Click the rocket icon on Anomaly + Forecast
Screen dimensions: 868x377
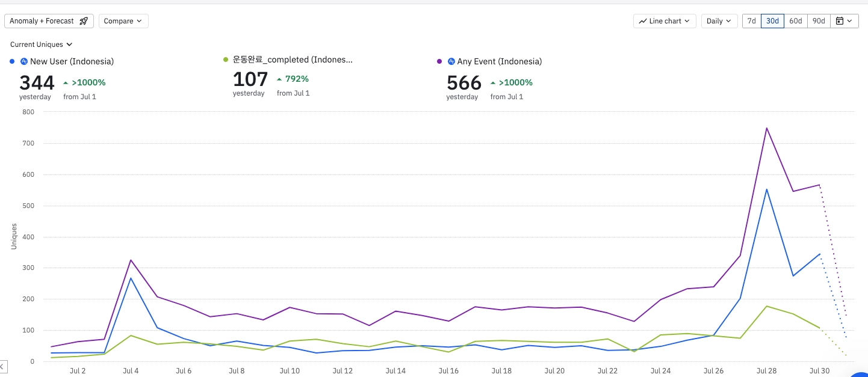click(x=84, y=21)
